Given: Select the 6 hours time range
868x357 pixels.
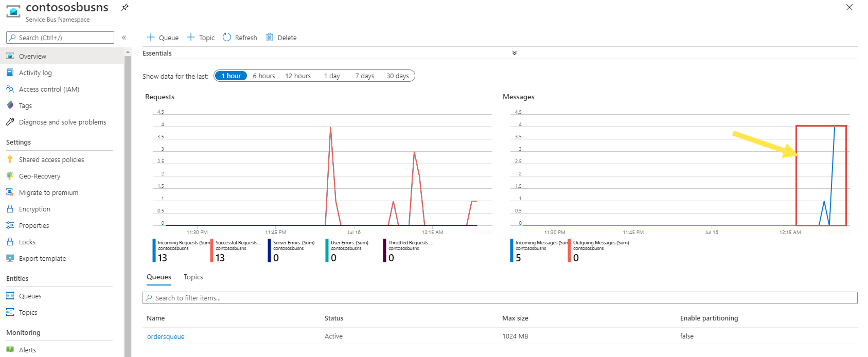Looking at the screenshot, I should coord(263,76).
